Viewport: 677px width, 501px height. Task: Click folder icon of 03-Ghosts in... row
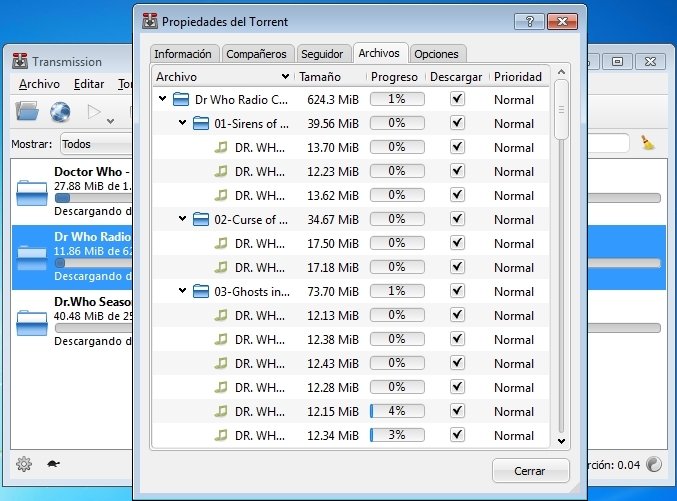(x=201, y=291)
